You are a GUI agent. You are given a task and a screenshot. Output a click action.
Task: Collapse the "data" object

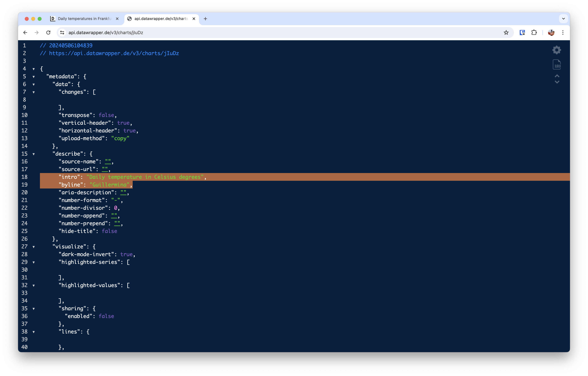click(x=34, y=85)
